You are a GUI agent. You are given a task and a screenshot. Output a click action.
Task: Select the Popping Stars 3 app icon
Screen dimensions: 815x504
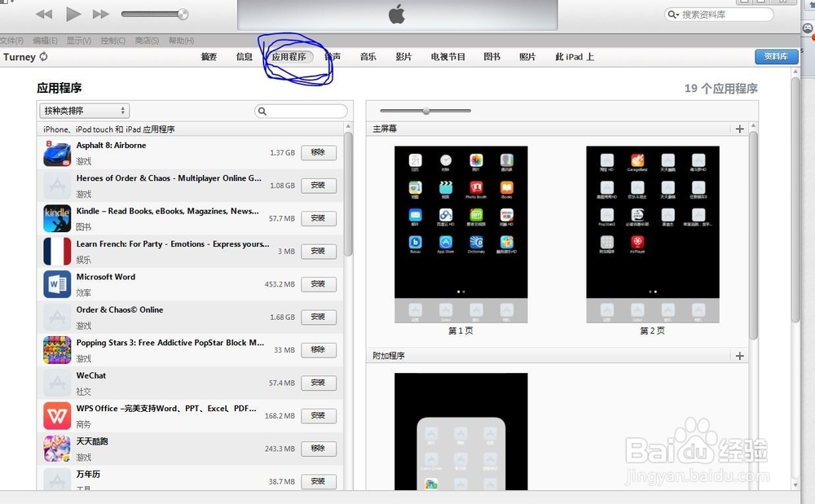coord(56,349)
